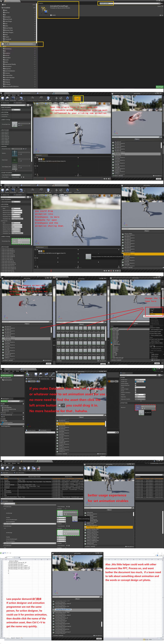Click Reimport in the data table toolbar
Viewport: 164px width, 644px height.
point(13,469)
